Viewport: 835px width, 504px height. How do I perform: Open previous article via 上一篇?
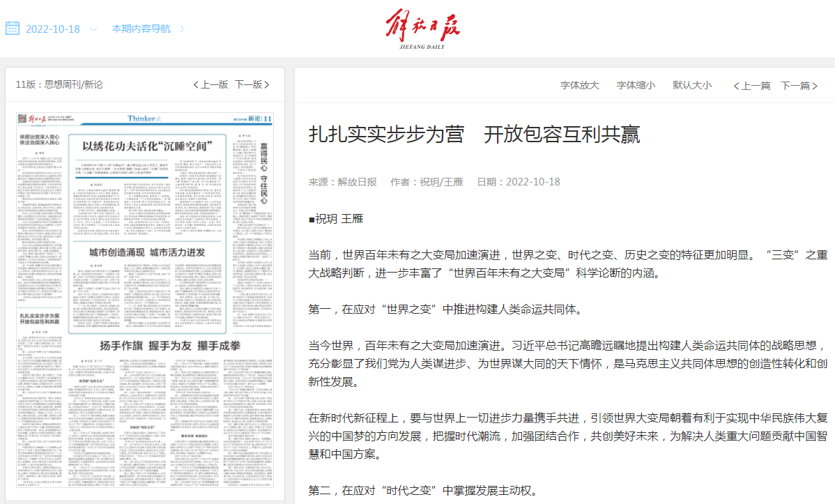point(756,86)
